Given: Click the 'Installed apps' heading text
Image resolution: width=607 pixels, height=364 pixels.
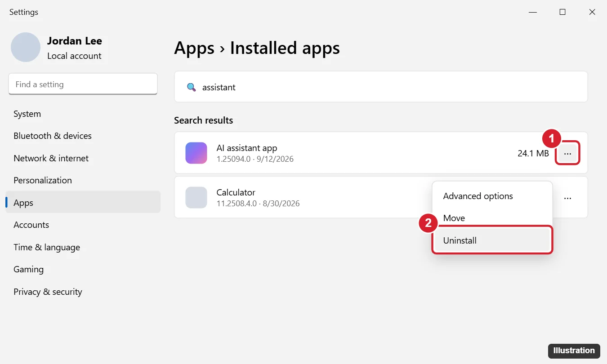Looking at the screenshot, I should (x=285, y=48).
